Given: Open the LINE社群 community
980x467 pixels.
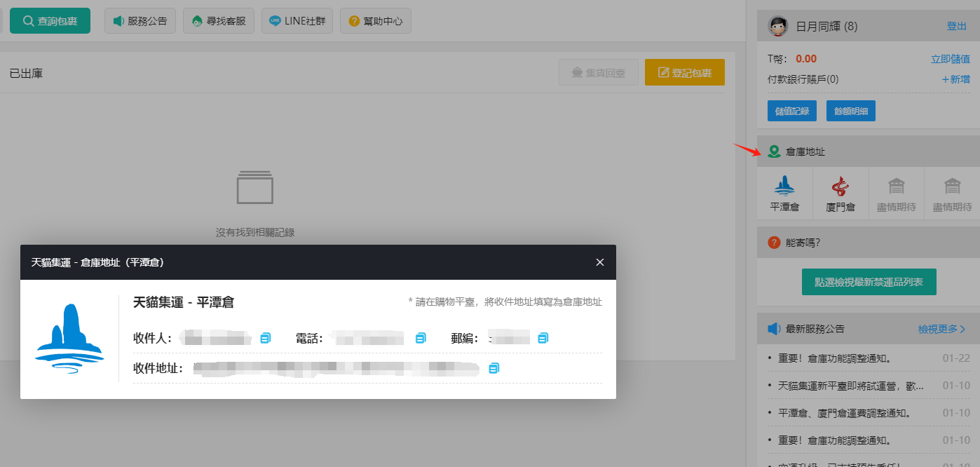Looking at the screenshot, I should pos(297,21).
